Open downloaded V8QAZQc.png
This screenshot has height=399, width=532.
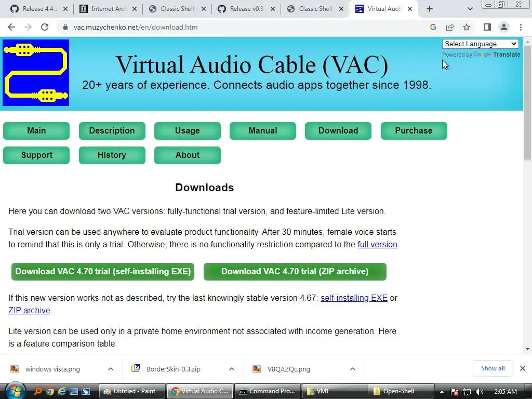[288, 369]
